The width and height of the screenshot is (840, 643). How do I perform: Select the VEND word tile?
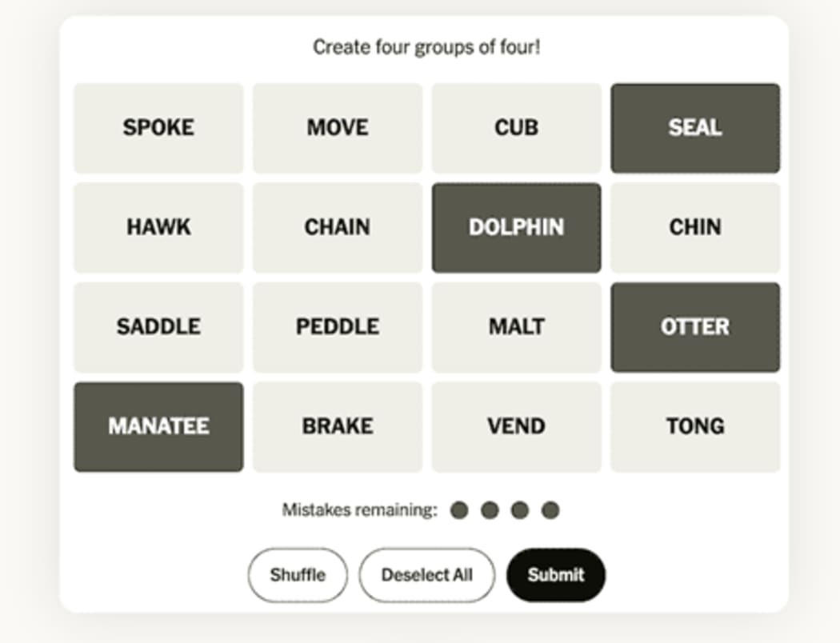[x=516, y=426]
